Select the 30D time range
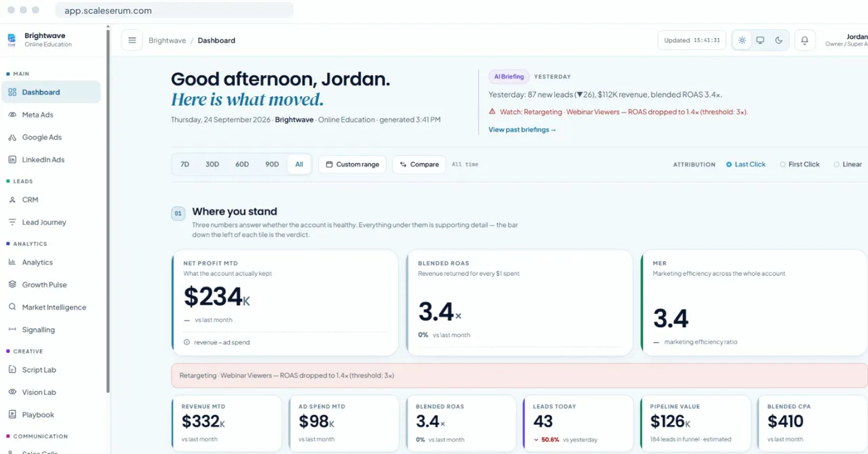 [x=212, y=165]
